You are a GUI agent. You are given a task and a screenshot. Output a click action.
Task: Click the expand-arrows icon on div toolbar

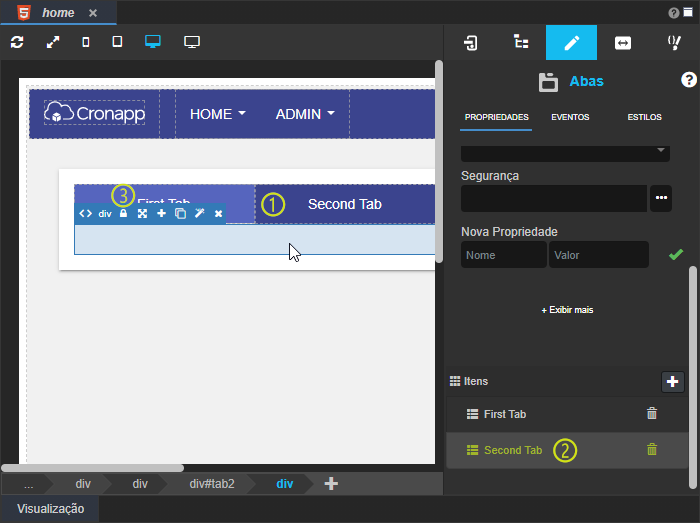pos(142,214)
